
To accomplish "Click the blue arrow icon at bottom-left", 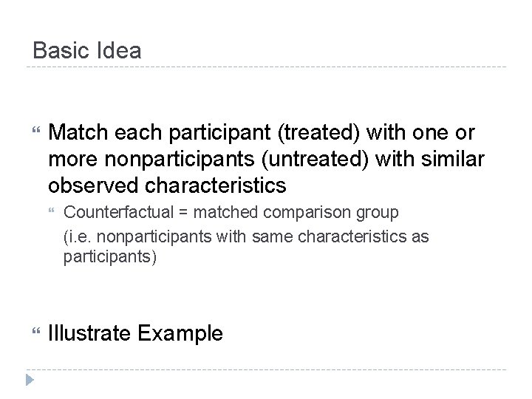I will pos(30,380).
